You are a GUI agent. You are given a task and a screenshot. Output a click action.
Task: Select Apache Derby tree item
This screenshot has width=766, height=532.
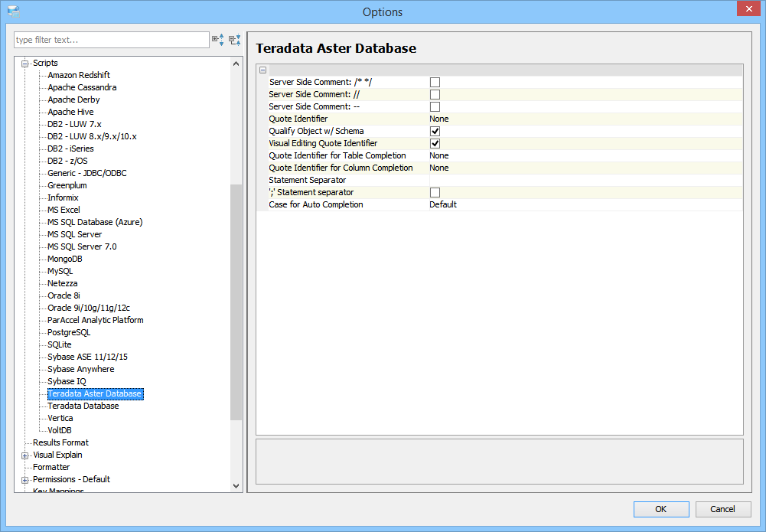pyautogui.click(x=73, y=100)
